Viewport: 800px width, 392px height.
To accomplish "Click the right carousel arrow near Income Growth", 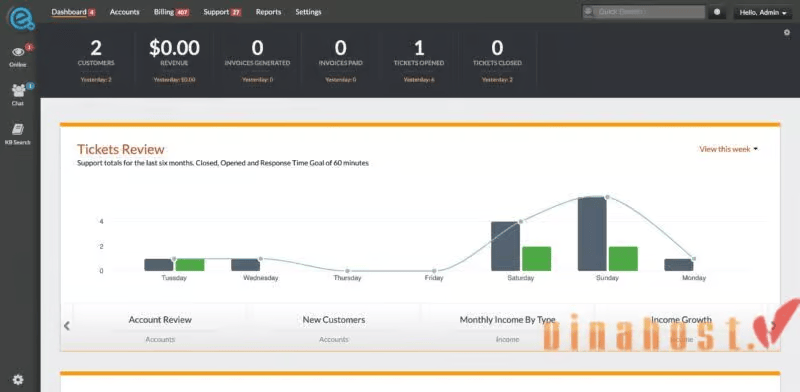I will [x=774, y=326].
